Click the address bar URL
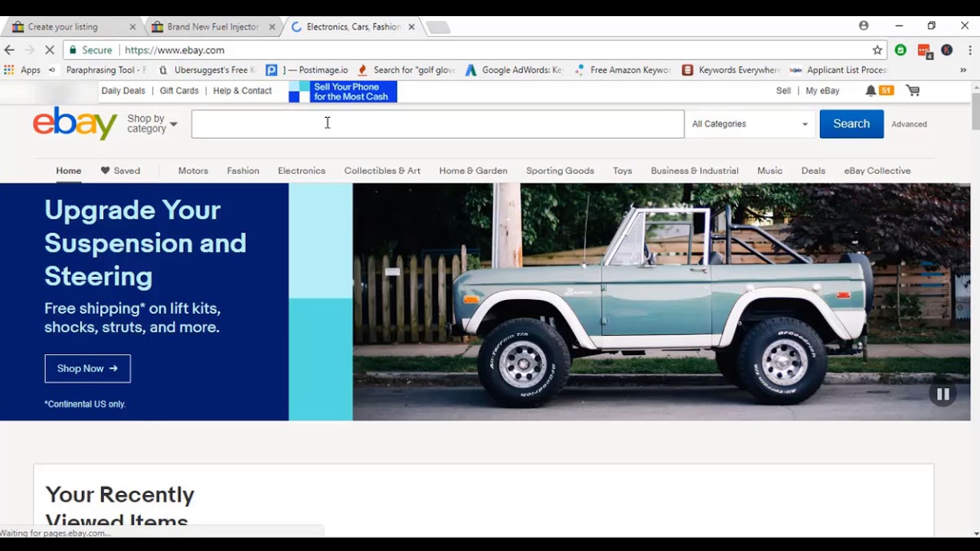This screenshot has height=551, width=980. coord(175,50)
